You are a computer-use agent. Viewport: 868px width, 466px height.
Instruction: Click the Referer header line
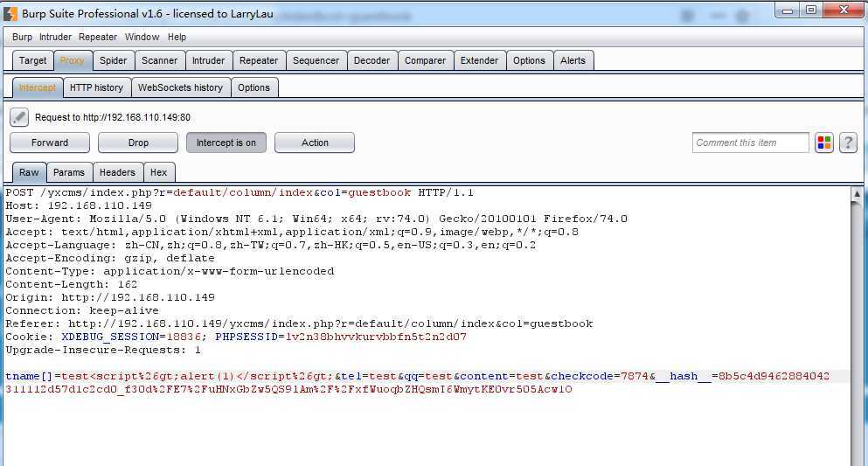point(299,323)
